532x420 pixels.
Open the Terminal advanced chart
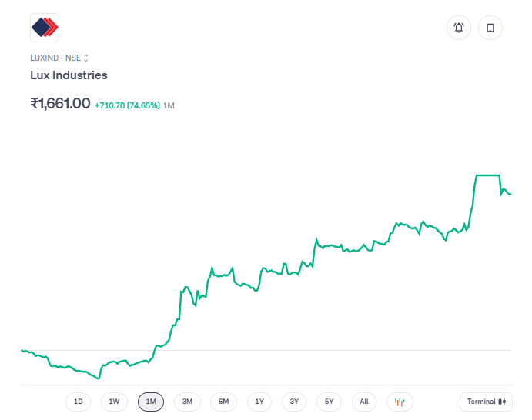point(486,402)
